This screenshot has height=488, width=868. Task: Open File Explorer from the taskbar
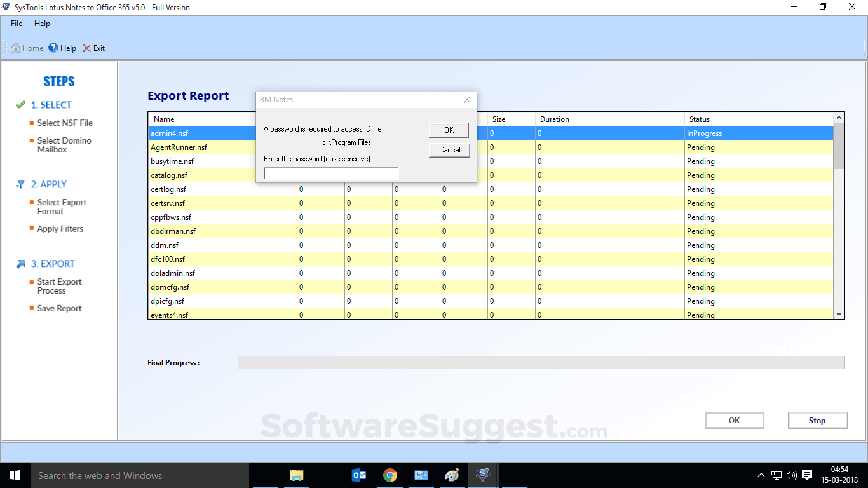click(x=296, y=475)
